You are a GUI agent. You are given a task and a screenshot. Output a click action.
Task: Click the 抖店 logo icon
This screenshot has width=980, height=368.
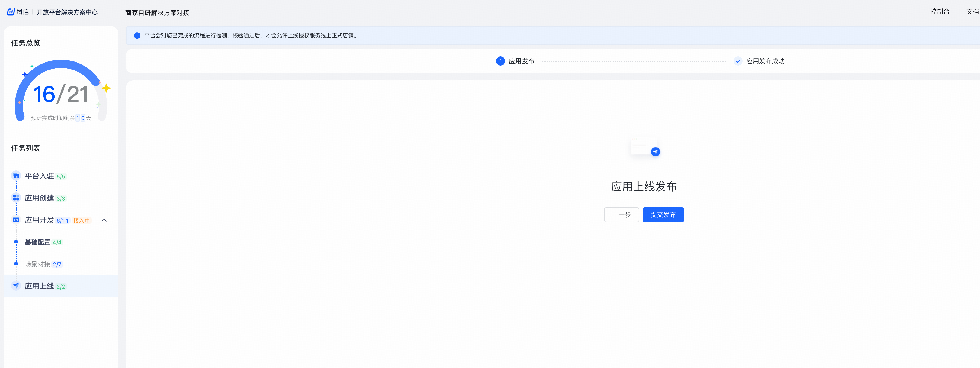[x=11, y=12]
